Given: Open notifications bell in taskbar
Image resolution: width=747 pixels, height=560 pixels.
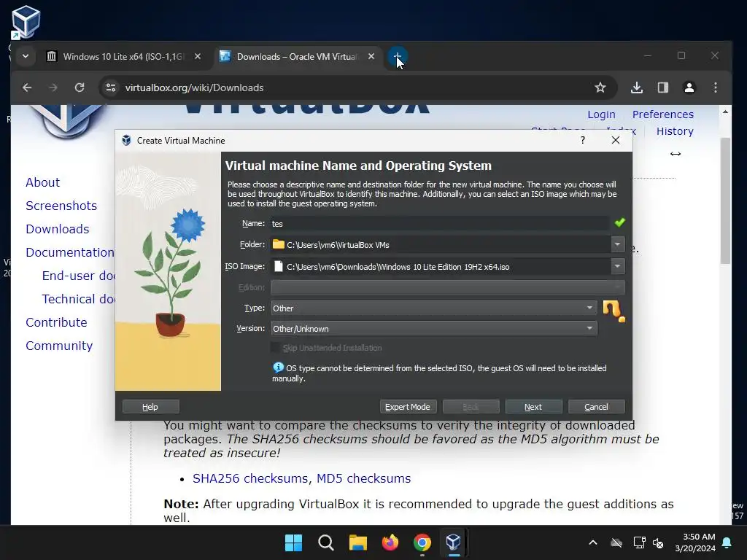Looking at the screenshot, I should click(x=727, y=542).
